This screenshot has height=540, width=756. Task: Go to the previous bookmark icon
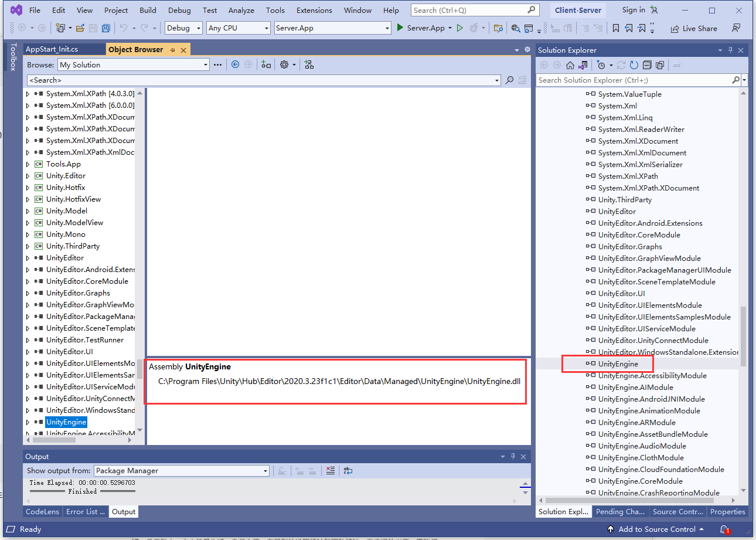click(628, 28)
